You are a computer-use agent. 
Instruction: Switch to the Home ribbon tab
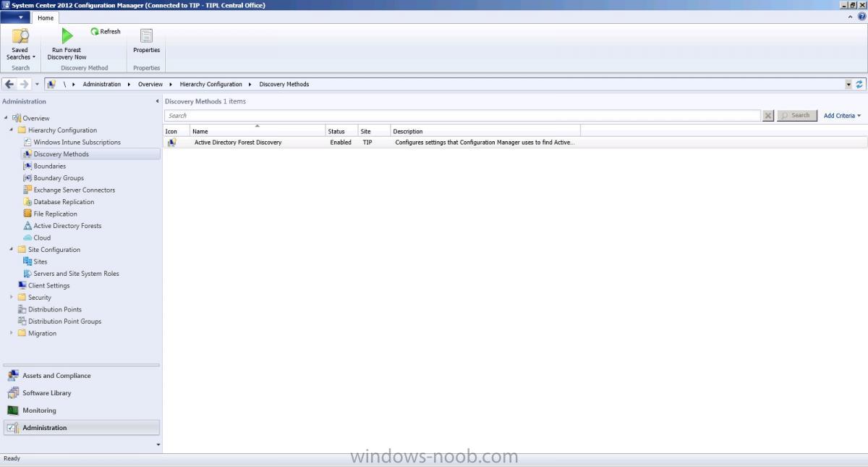click(x=46, y=18)
